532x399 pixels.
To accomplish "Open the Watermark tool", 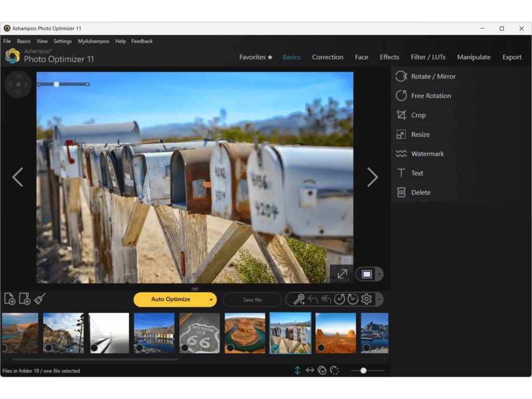I will click(x=427, y=154).
